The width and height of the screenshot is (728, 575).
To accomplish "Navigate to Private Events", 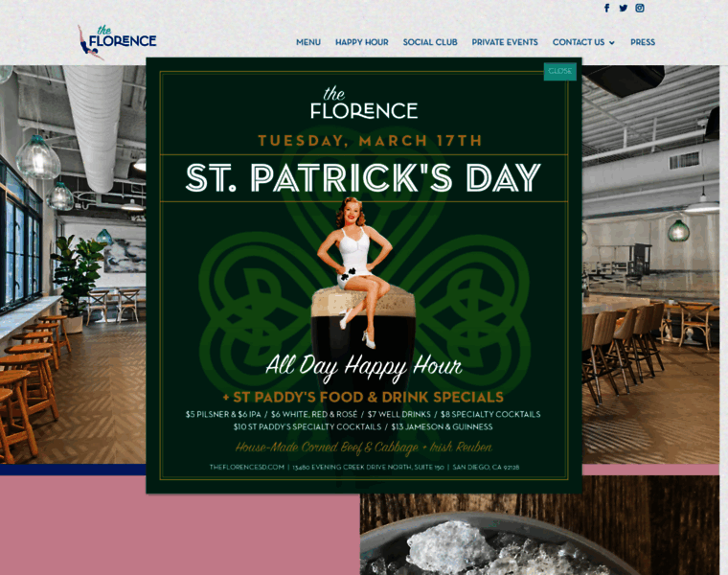I will 505,42.
